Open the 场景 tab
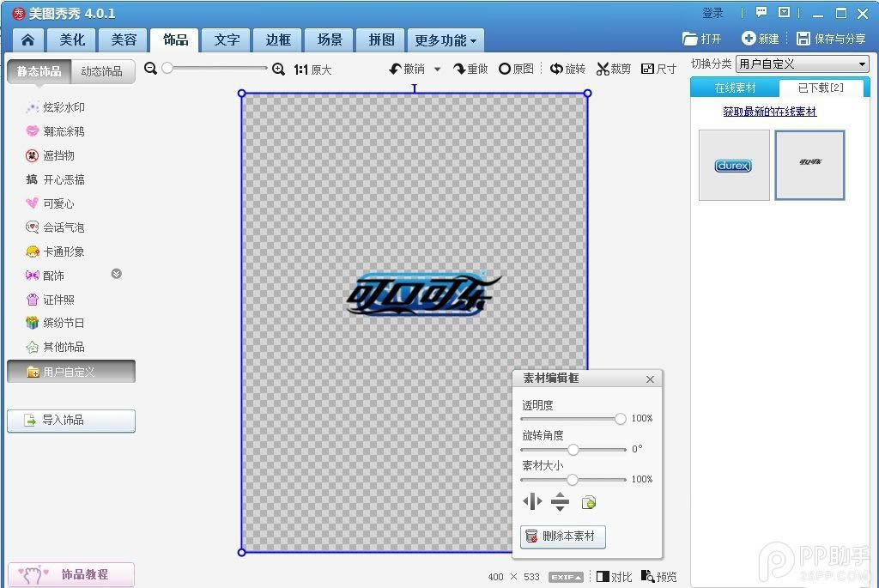This screenshot has width=879, height=588. [330, 39]
